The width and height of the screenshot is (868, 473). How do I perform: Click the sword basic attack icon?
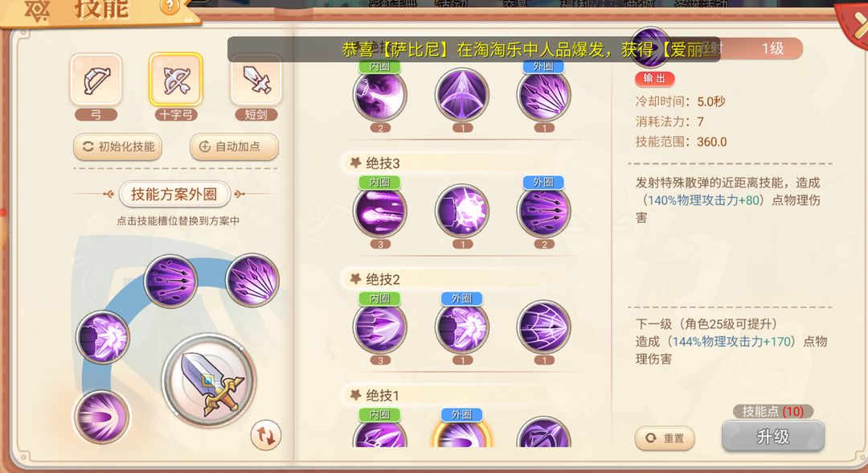[209, 380]
